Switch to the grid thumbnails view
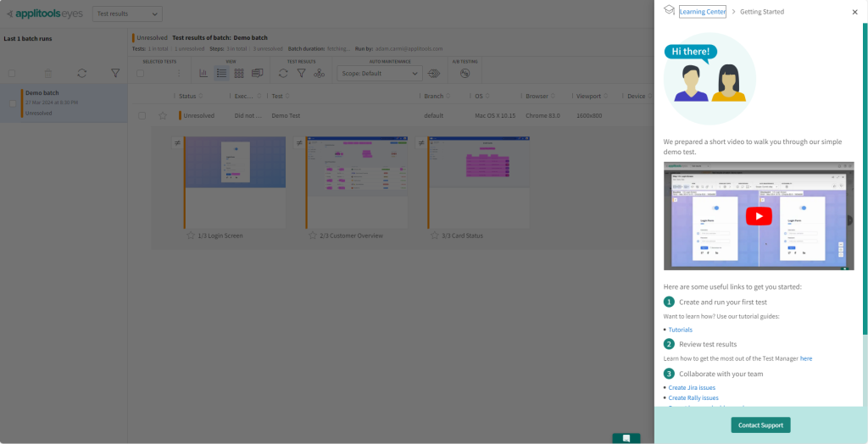868x444 pixels. [239, 74]
